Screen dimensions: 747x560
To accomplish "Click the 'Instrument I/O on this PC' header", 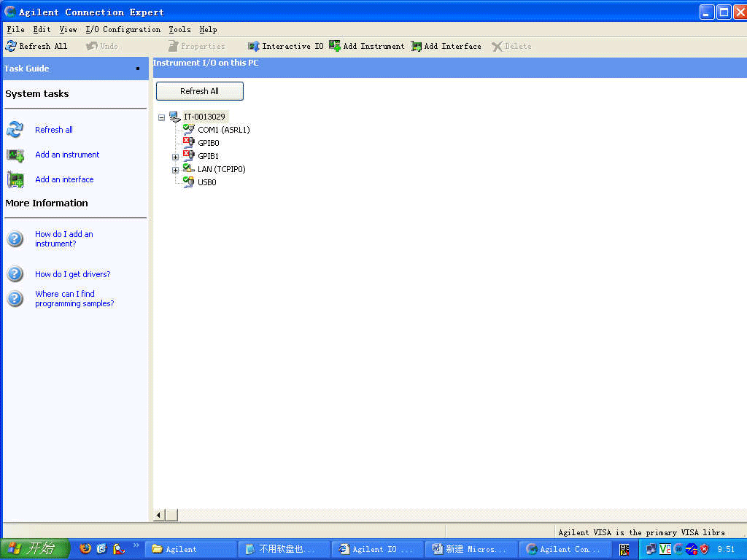I will (x=206, y=63).
